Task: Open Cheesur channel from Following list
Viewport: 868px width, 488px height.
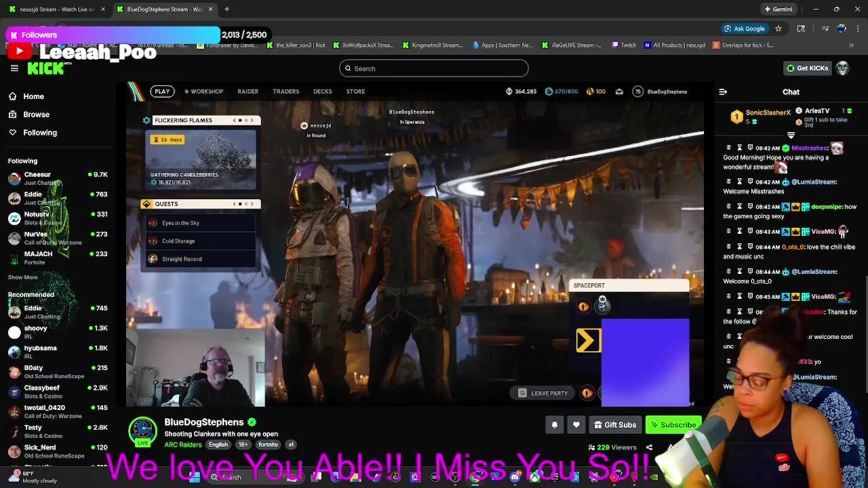Action: click(58, 178)
